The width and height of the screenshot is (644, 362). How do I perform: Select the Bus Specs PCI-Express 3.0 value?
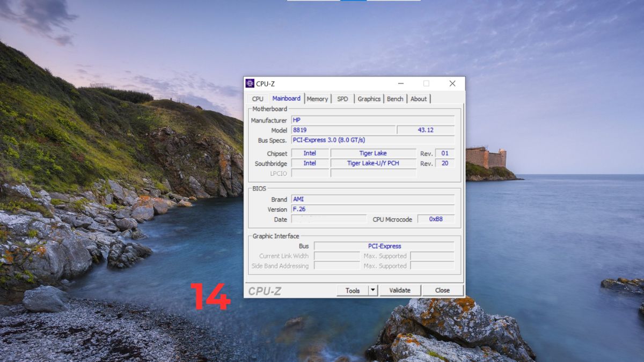(372, 140)
